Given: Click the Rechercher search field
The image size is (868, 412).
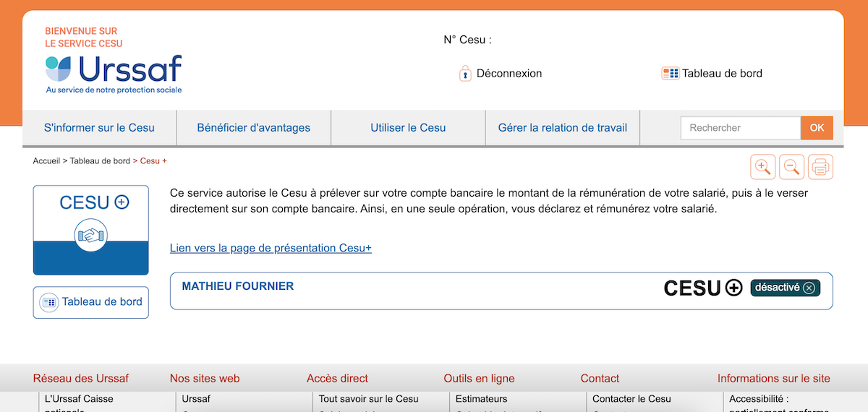Looking at the screenshot, I should tap(740, 128).
